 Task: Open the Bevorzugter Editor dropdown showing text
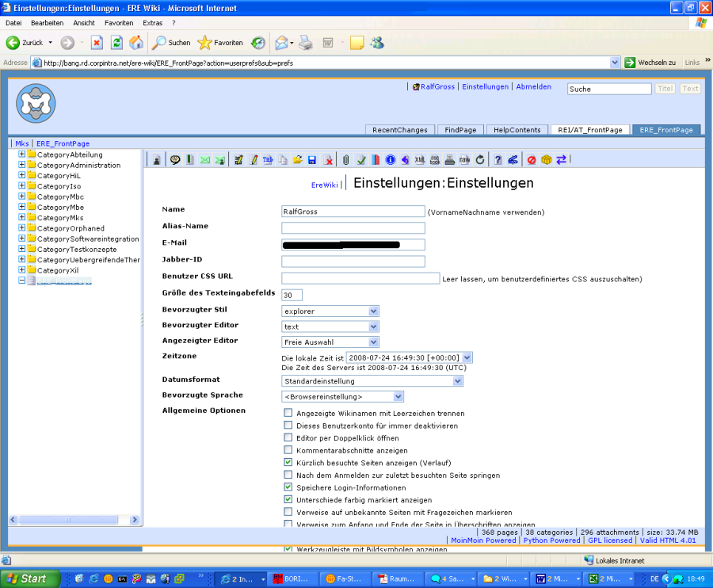tap(330, 326)
